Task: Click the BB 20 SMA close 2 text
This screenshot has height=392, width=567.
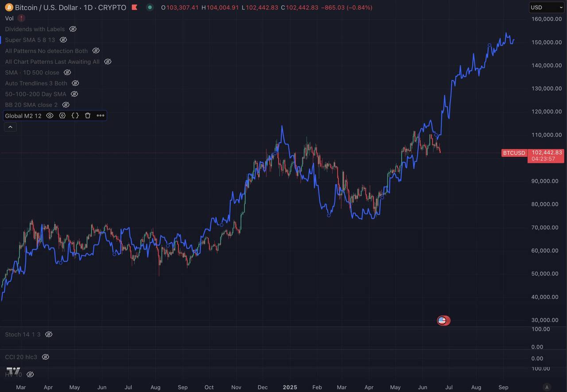Action: tap(31, 105)
